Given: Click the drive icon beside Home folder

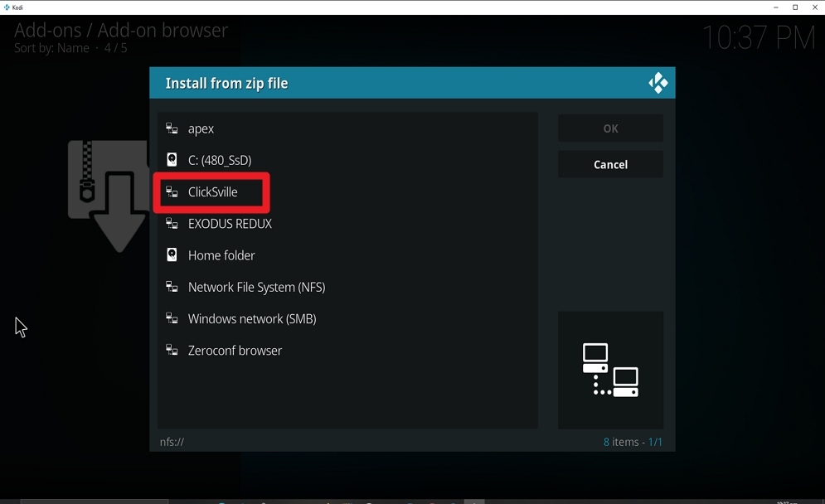Looking at the screenshot, I should [172, 254].
